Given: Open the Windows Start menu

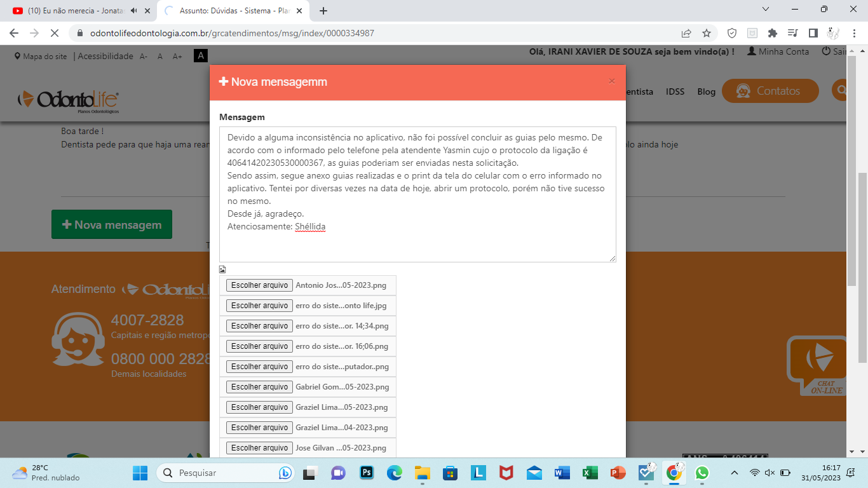Looking at the screenshot, I should [x=140, y=473].
